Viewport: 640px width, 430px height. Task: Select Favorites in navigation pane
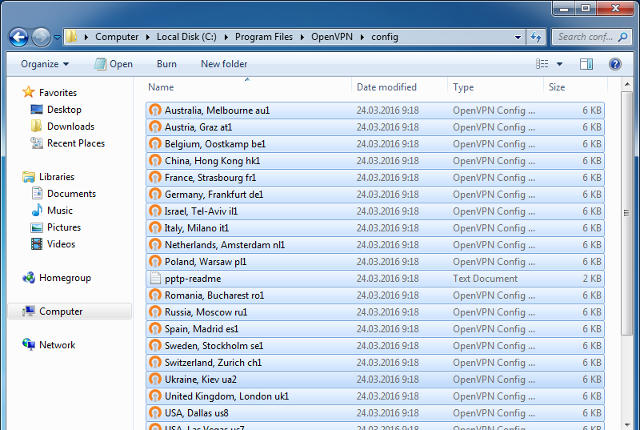pos(50,93)
